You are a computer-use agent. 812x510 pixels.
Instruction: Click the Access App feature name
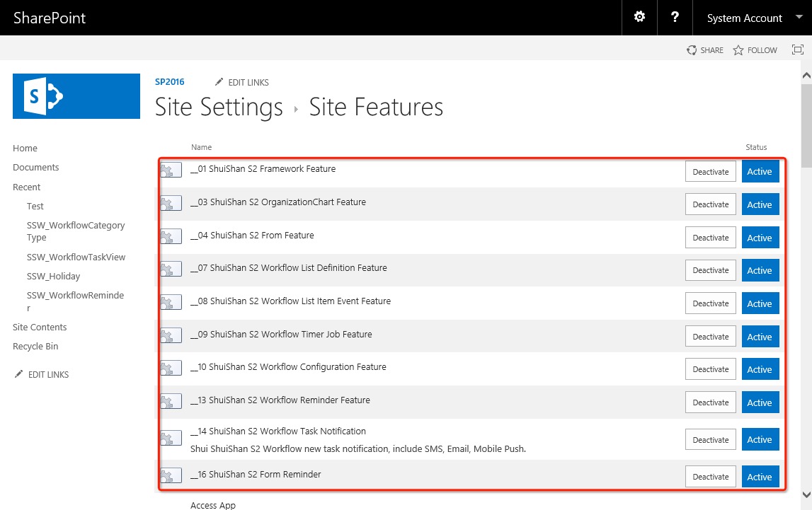213,505
